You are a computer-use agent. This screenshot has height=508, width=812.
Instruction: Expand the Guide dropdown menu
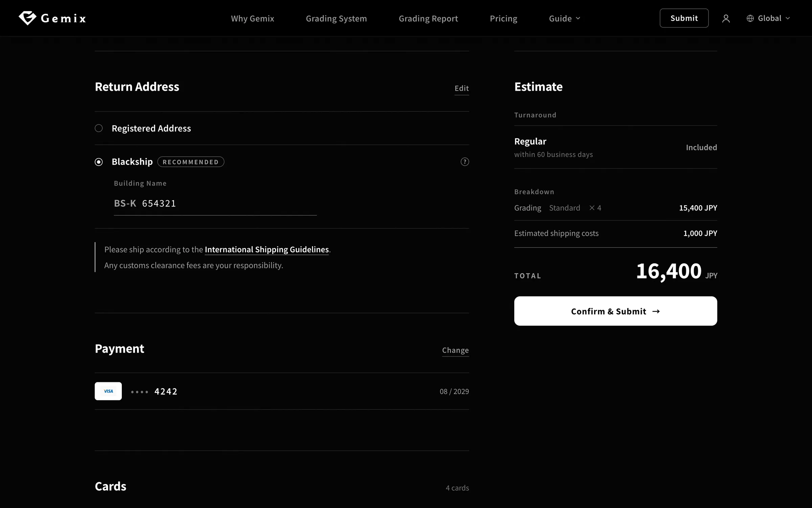point(564,18)
